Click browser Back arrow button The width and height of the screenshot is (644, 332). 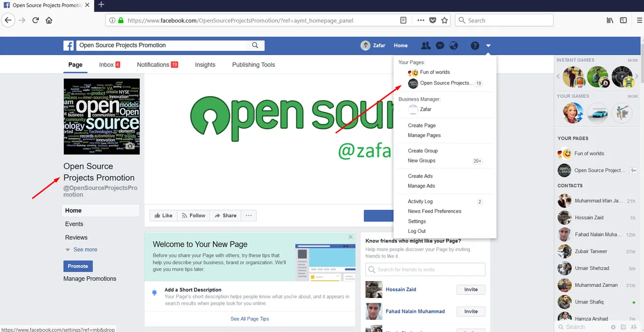click(8, 20)
